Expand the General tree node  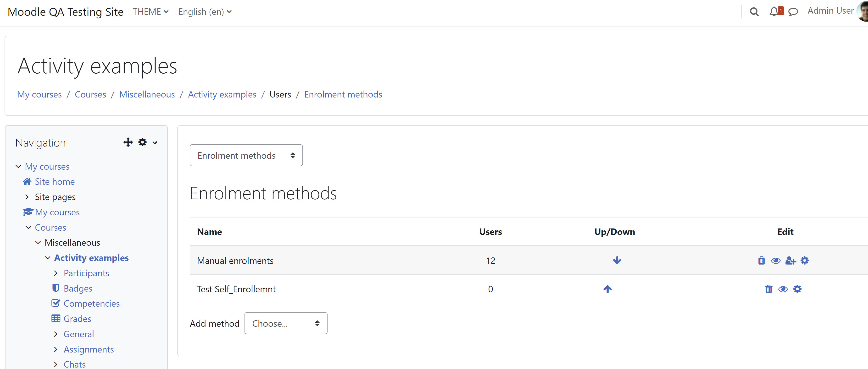point(56,334)
